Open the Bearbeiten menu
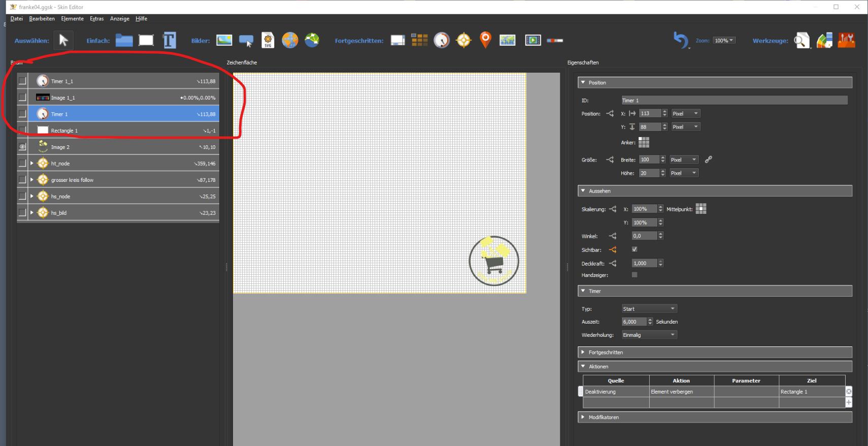 [42, 19]
